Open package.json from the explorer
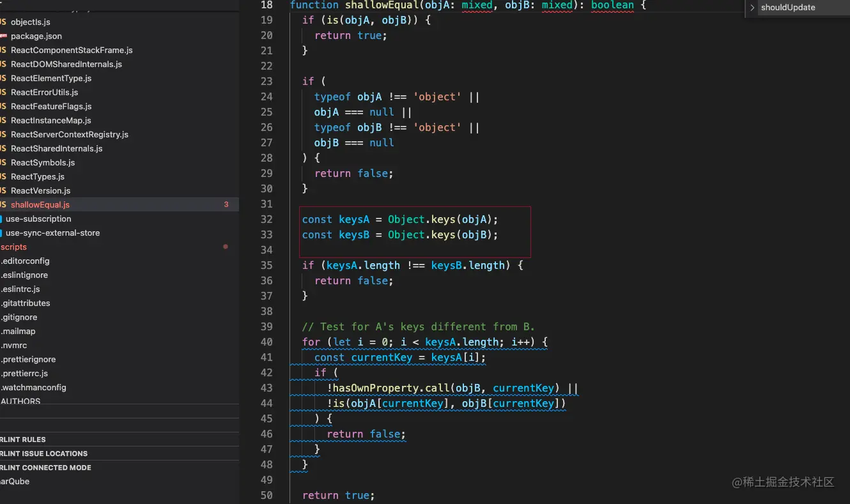Image resolution: width=850 pixels, height=504 pixels. pos(36,36)
